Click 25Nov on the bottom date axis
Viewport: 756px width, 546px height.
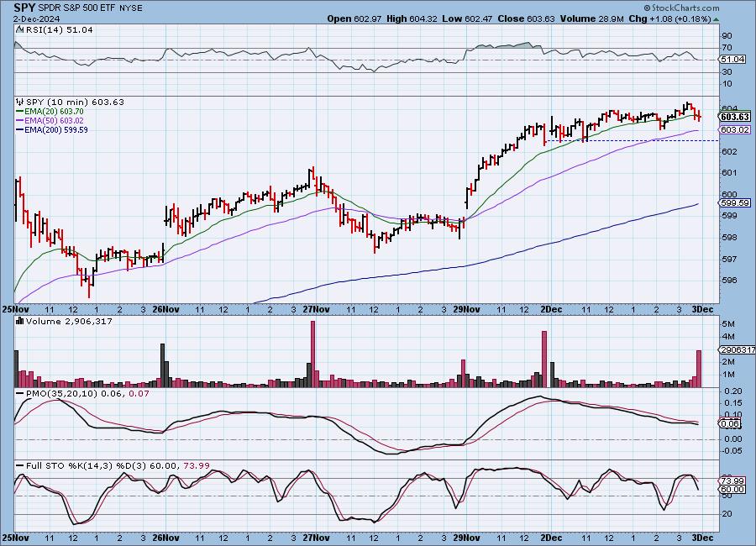point(15,538)
